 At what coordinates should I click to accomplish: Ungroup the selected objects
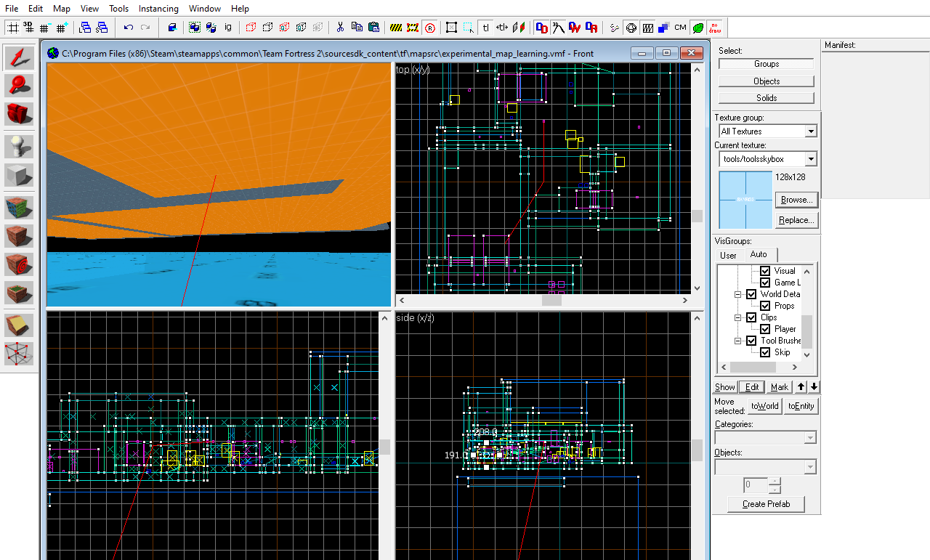tap(211, 28)
